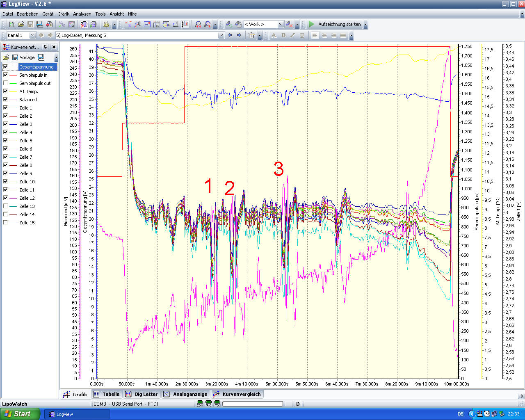
Task: Enable the A1 Temp. curve checkbox
Action: [x=5, y=91]
